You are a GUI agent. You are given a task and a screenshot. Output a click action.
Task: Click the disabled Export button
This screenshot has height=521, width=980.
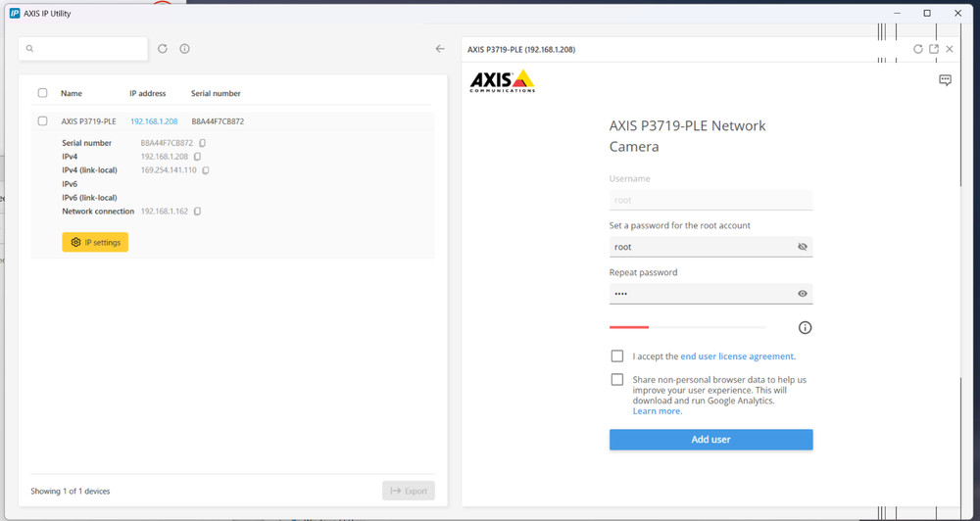409,491
